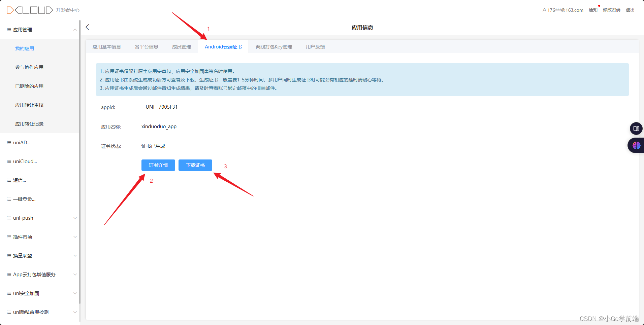Screen dimensions: 644x325
Task: Select the Android云端证书 tab
Action: (x=223, y=47)
